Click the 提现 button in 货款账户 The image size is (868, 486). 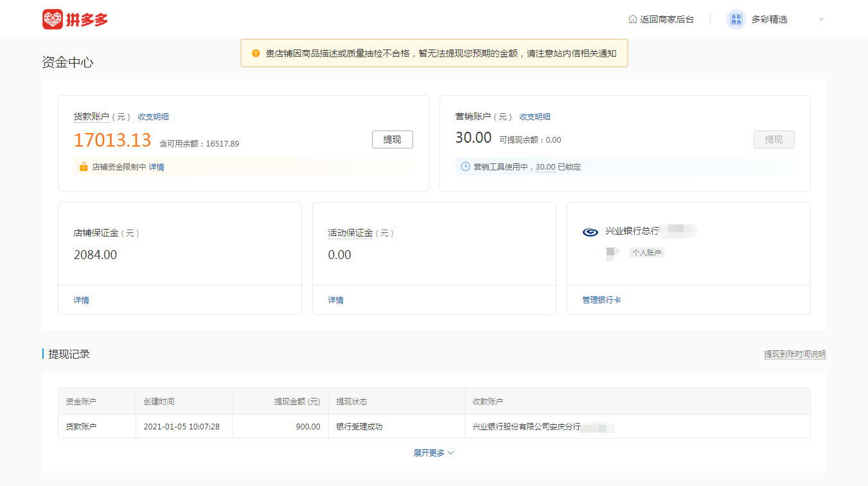point(392,139)
